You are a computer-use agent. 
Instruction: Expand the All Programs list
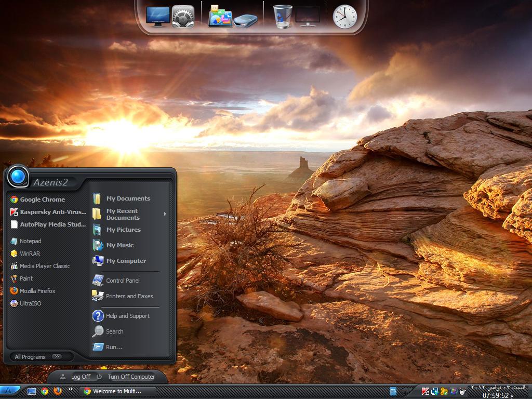(x=38, y=356)
